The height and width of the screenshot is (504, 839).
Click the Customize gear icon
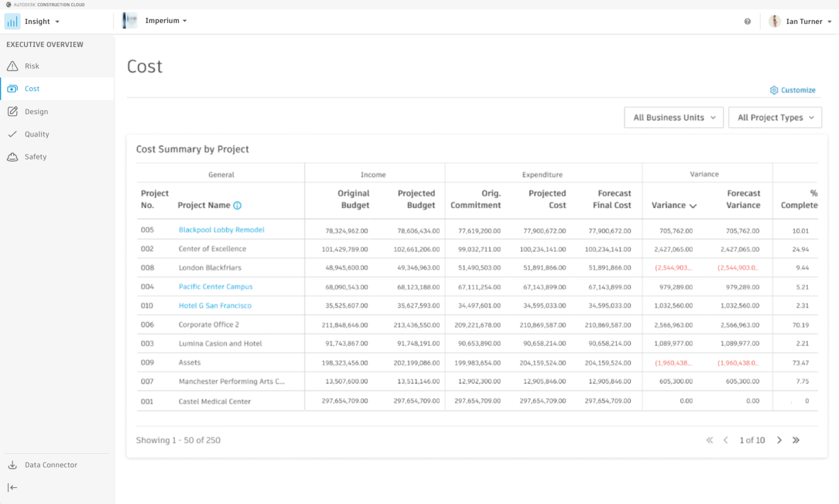pyautogui.click(x=774, y=90)
